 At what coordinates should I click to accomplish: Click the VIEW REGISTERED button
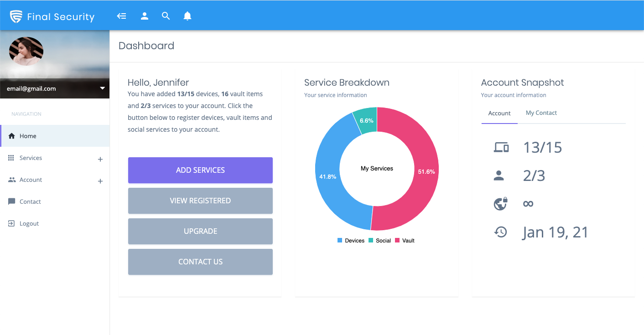point(200,201)
